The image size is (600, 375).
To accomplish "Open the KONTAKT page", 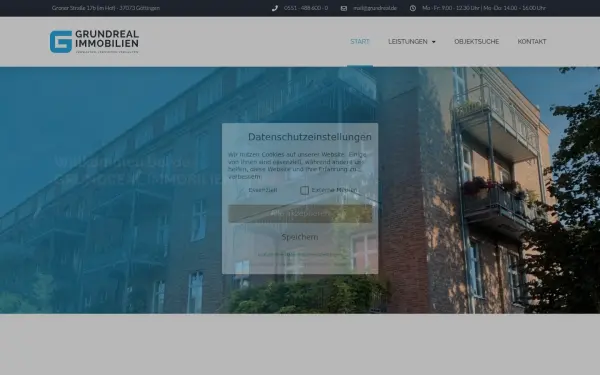I will (532, 42).
